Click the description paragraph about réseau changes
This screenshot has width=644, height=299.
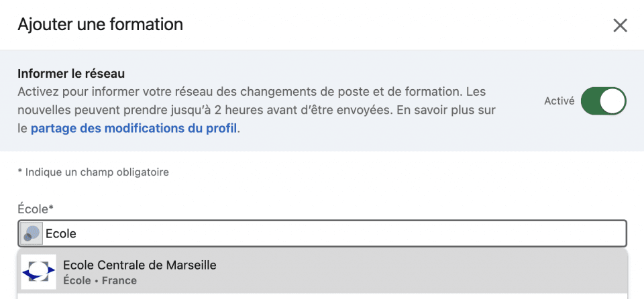[257, 110]
